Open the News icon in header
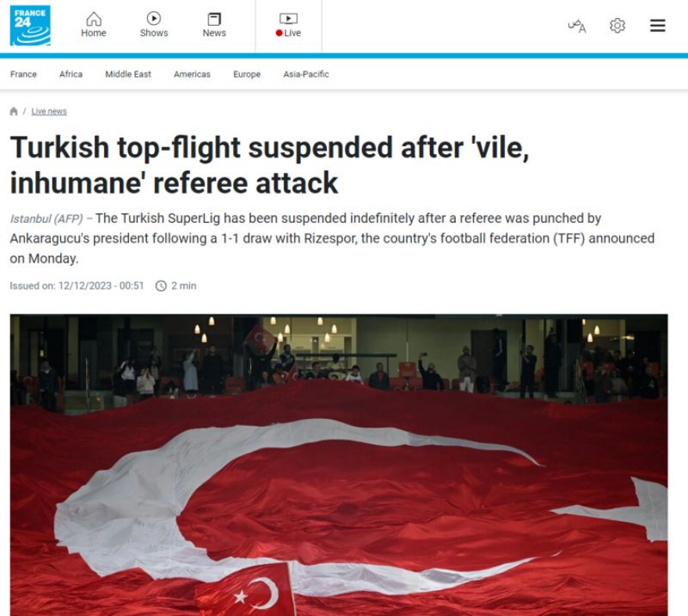The height and width of the screenshot is (616, 688). point(214,19)
